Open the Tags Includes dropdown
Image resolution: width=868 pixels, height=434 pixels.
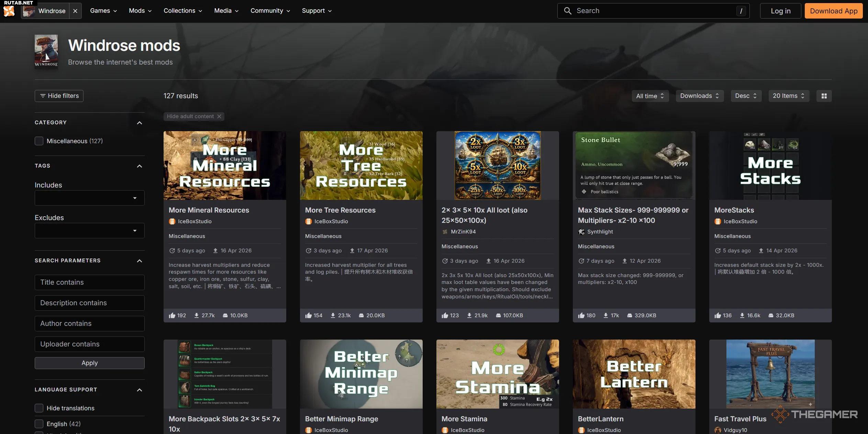click(x=89, y=198)
